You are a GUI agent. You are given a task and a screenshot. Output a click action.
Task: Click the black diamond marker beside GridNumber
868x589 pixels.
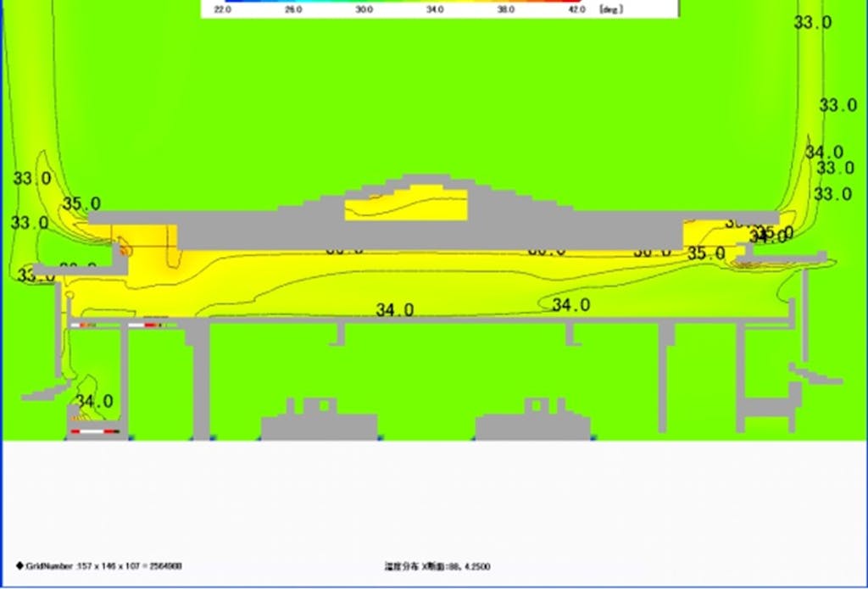pyautogui.click(x=19, y=565)
